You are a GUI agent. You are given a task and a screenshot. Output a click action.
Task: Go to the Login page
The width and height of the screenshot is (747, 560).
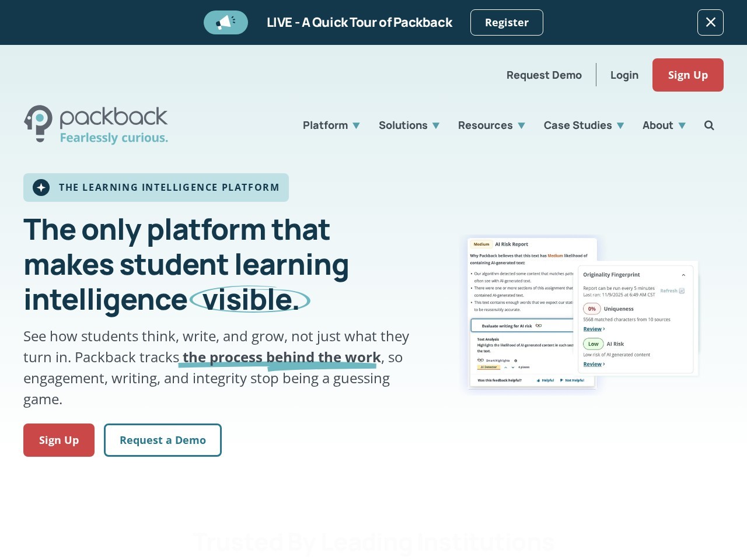pyautogui.click(x=624, y=75)
